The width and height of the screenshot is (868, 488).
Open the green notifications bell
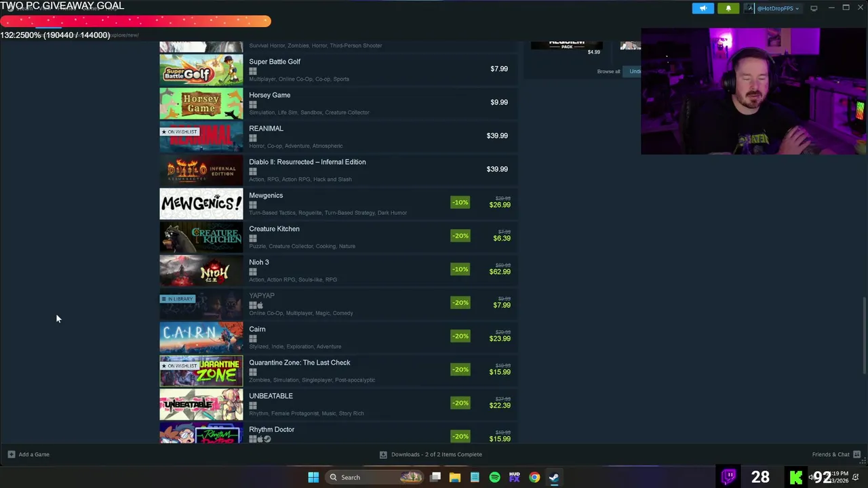(728, 8)
